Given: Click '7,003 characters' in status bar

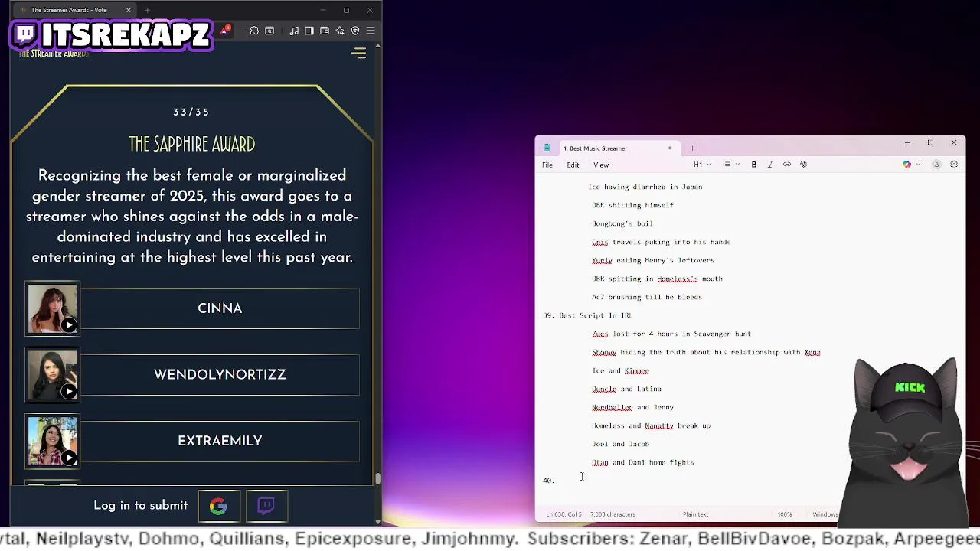Looking at the screenshot, I should coord(612,514).
